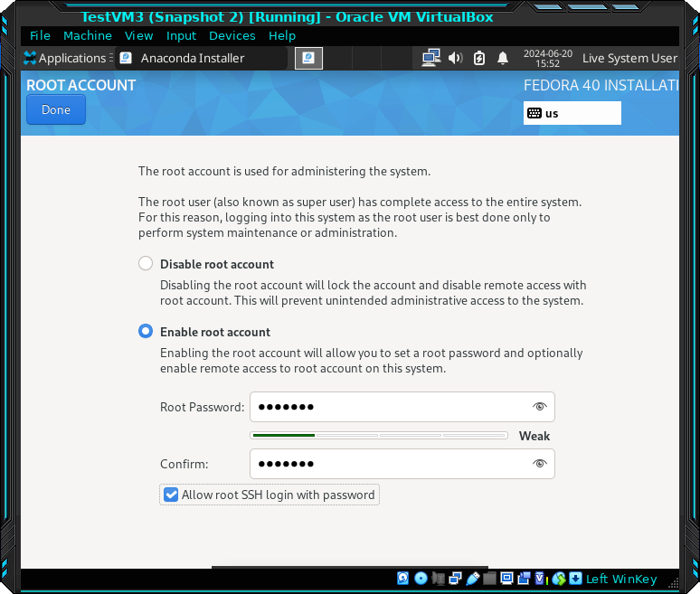This screenshot has height=594, width=700.
Task: Click the mouse integration status icon
Action: tap(559, 579)
